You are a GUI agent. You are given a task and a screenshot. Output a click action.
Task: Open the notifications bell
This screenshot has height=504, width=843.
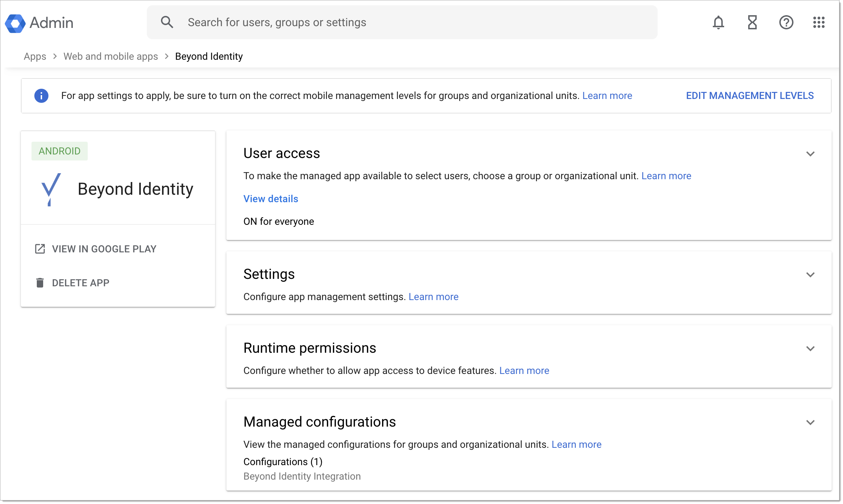tap(719, 22)
